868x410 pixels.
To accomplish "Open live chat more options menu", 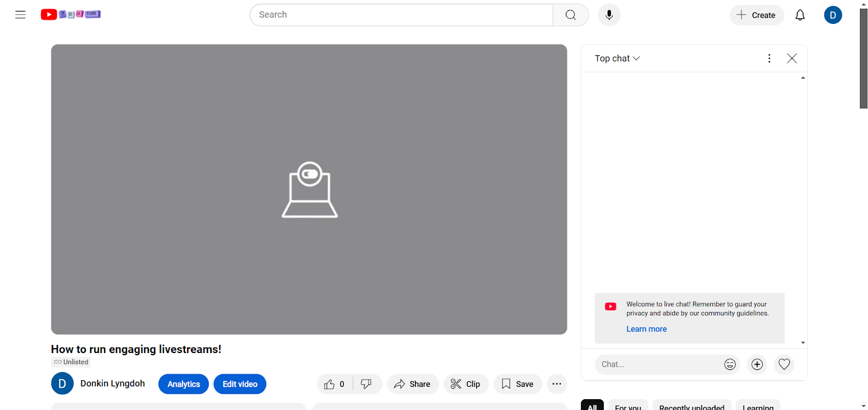I will pos(769,59).
